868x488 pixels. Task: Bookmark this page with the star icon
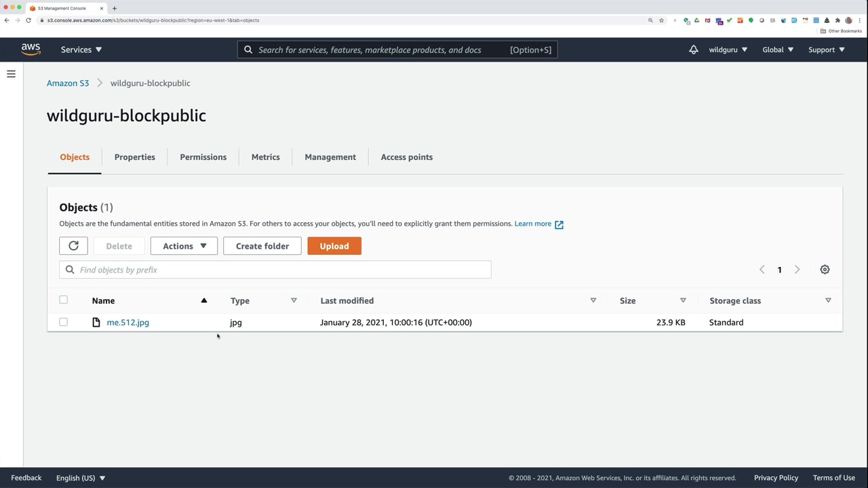[661, 20]
